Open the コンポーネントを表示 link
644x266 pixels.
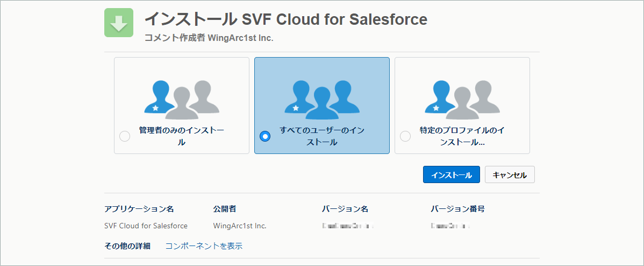(204, 246)
